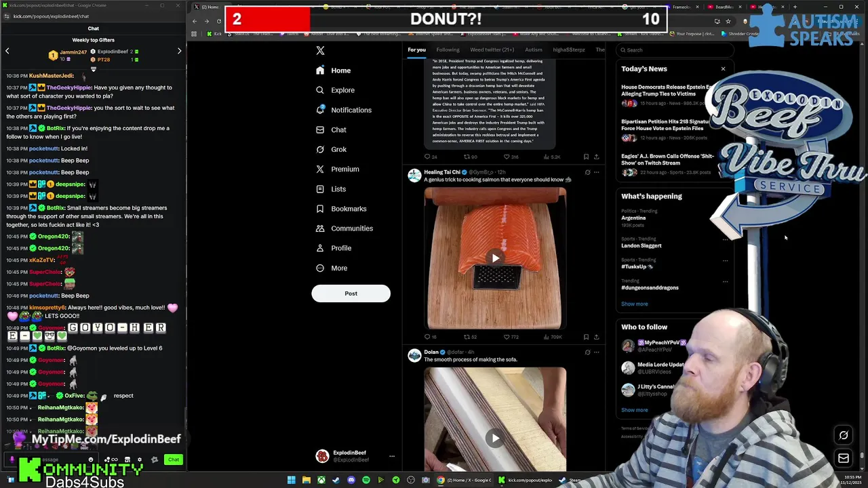Viewport: 868px width, 488px height.
Task: Go to next weekly top gifter
Action: (x=179, y=51)
